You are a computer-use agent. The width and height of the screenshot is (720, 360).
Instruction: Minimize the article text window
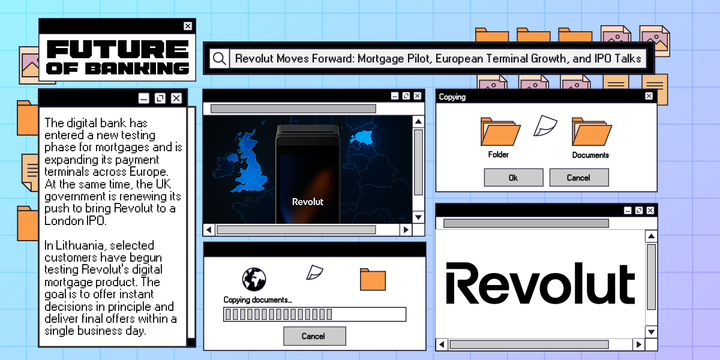coord(144,98)
